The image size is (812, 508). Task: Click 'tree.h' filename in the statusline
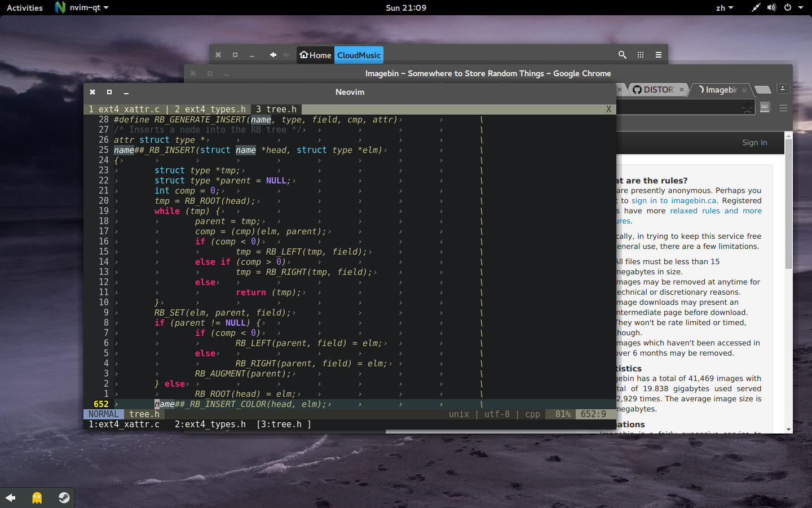click(x=144, y=414)
